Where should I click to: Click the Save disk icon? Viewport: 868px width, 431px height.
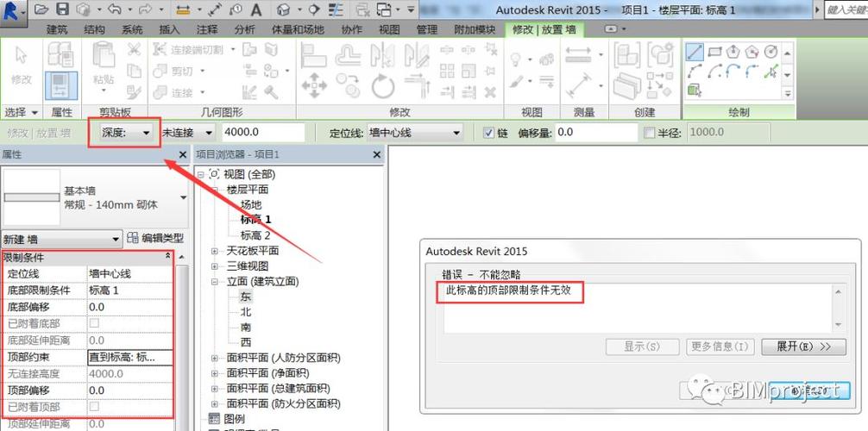[x=62, y=9]
